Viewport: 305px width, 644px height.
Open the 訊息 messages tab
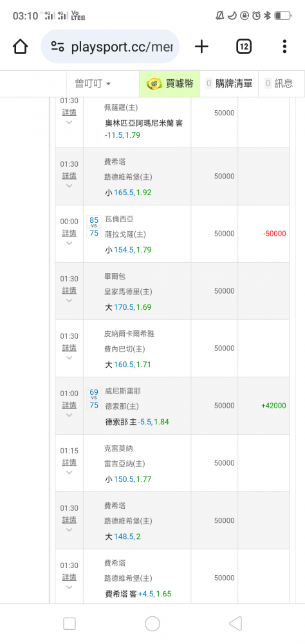click(279, 84)
